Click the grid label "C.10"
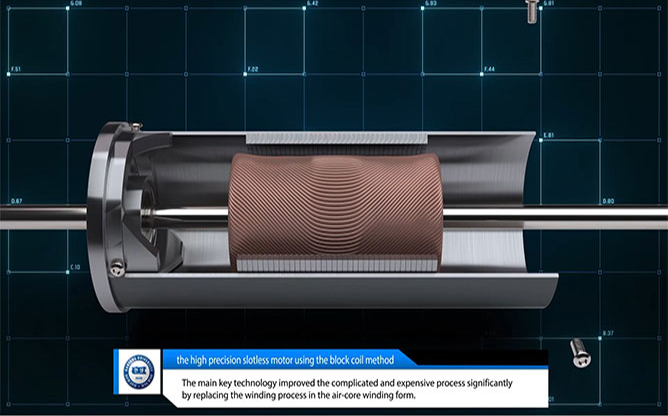 coord(75,267)
